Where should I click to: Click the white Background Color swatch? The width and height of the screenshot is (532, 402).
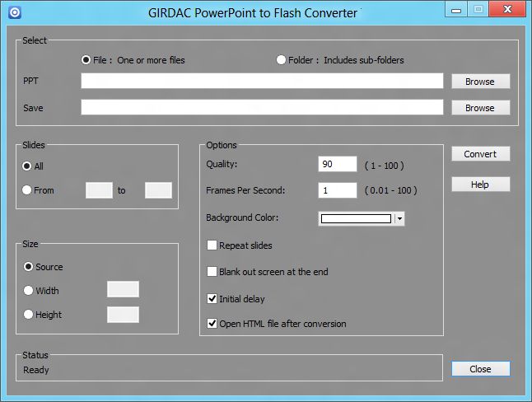point(356,218)
